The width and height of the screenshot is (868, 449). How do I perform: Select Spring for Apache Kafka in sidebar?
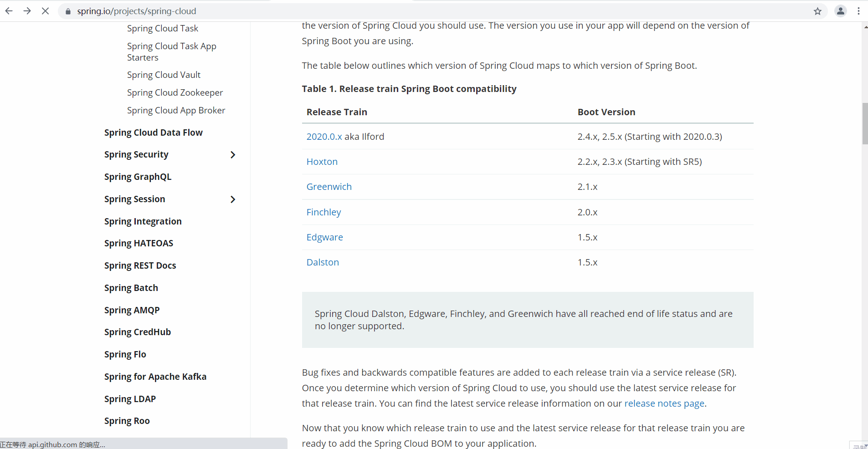coord(155,377)
